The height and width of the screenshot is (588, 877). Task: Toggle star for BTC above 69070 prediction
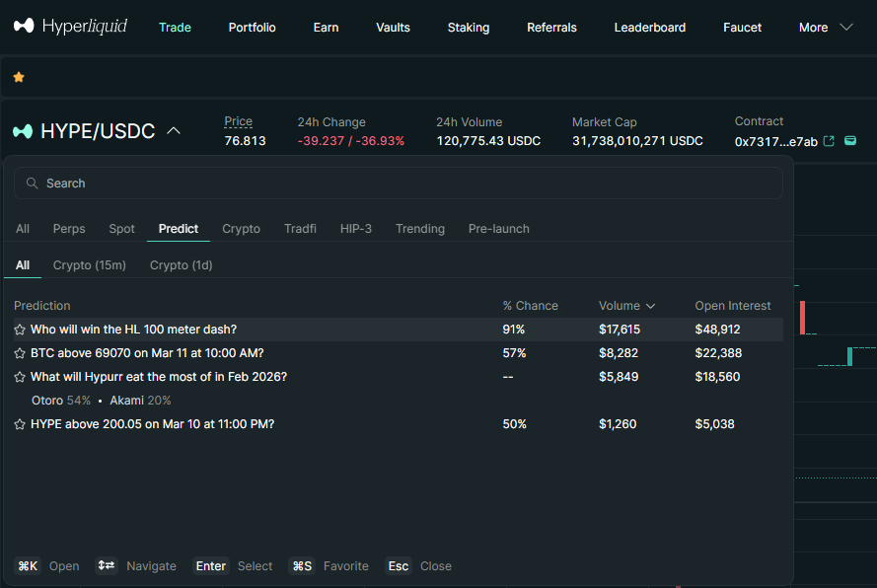(20, 353)
